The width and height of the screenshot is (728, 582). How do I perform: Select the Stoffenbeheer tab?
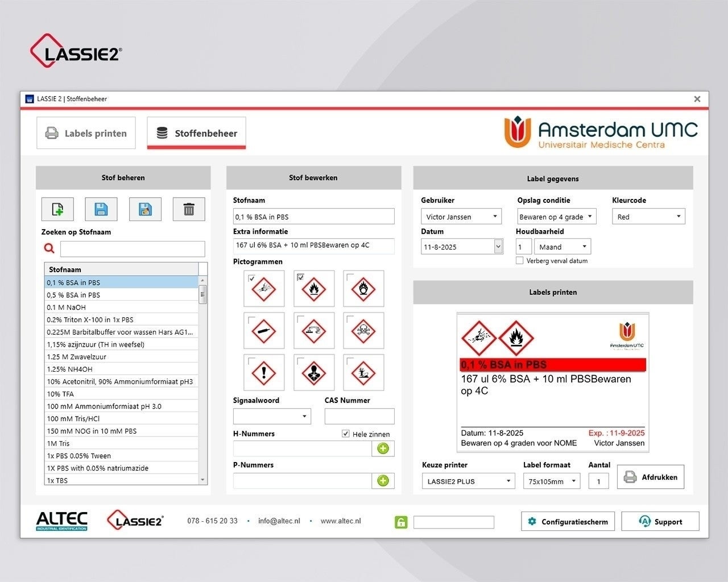[196, 134]
